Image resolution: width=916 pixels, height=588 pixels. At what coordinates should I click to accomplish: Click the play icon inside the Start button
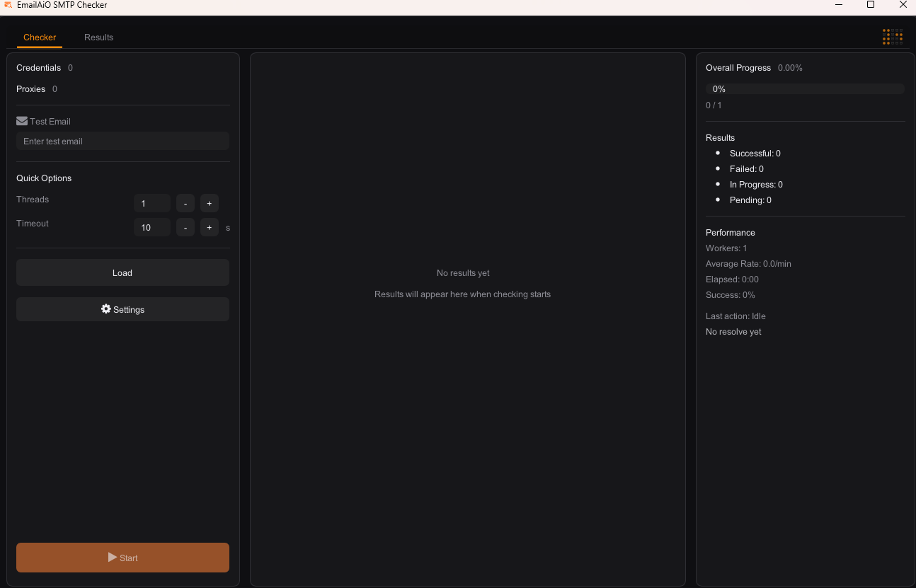(x=113, y=558)
